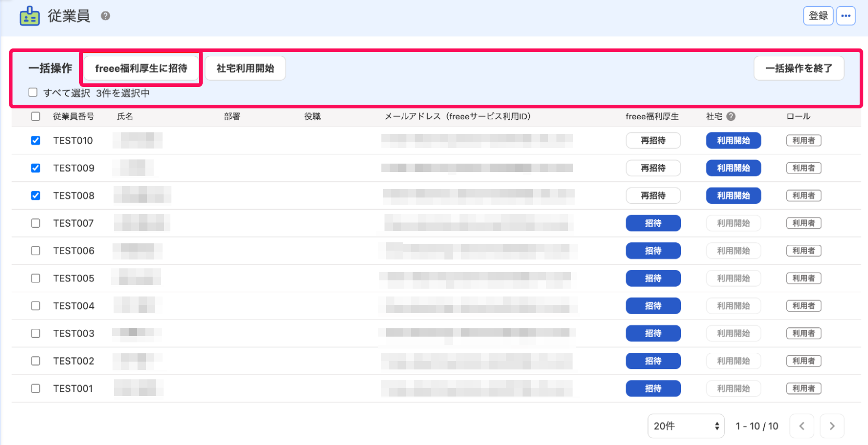The width and height of the screenshot is (868, 445).
Task: Uncheck the TEST010 row checkbox
Action: (35, 140)
